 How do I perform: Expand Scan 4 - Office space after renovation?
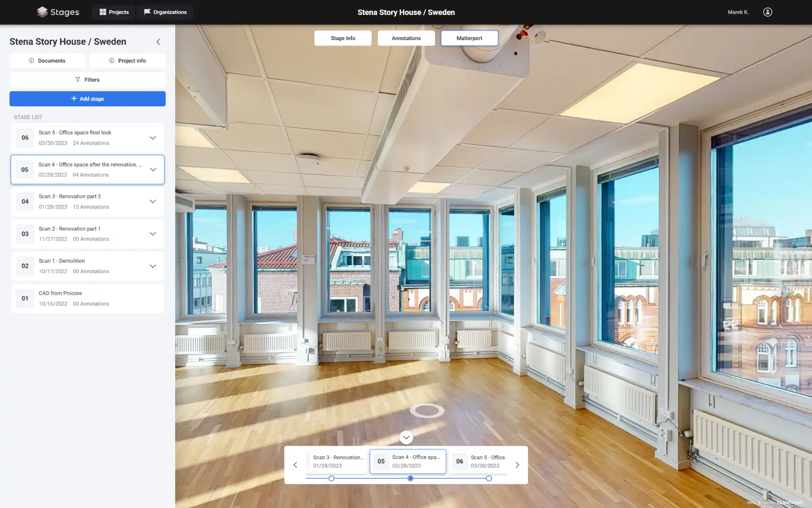pos(153,169)
